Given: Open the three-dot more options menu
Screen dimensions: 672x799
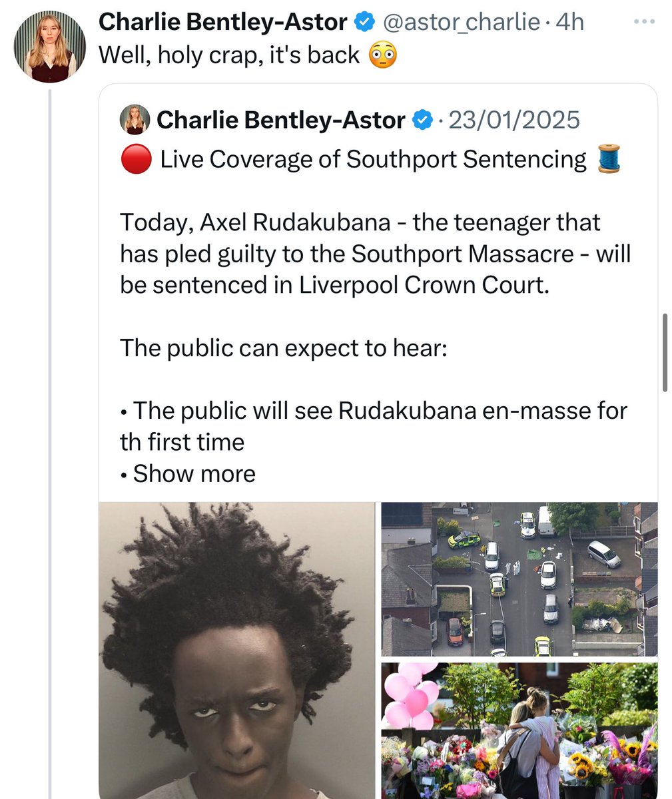Looking at the screenshot, I should [x=644, y=22].
